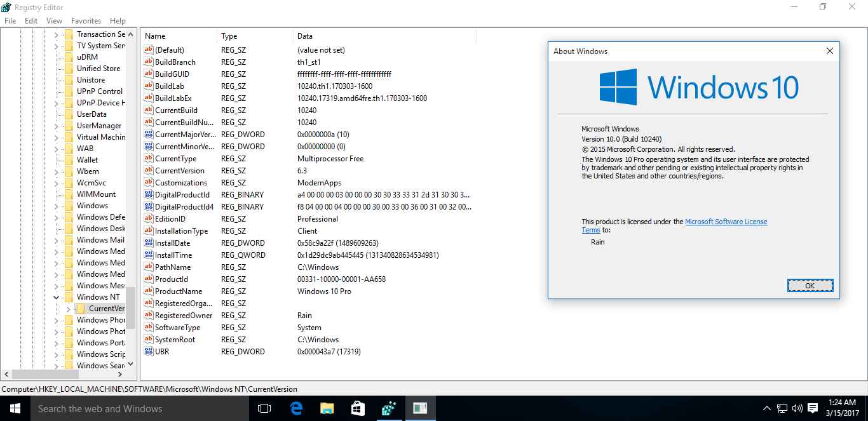Open the File menu
The height and width of the screenshot is (421, 868).
click(10, 21)
